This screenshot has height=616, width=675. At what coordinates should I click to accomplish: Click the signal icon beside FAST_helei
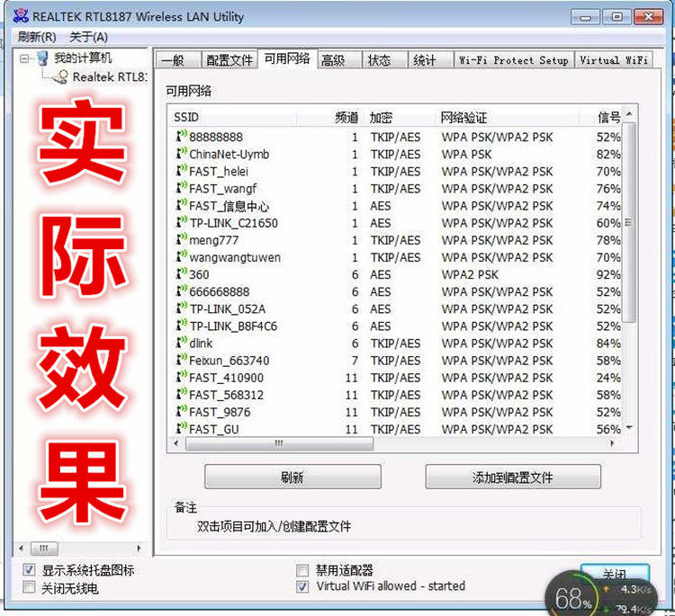coord(181,171)
